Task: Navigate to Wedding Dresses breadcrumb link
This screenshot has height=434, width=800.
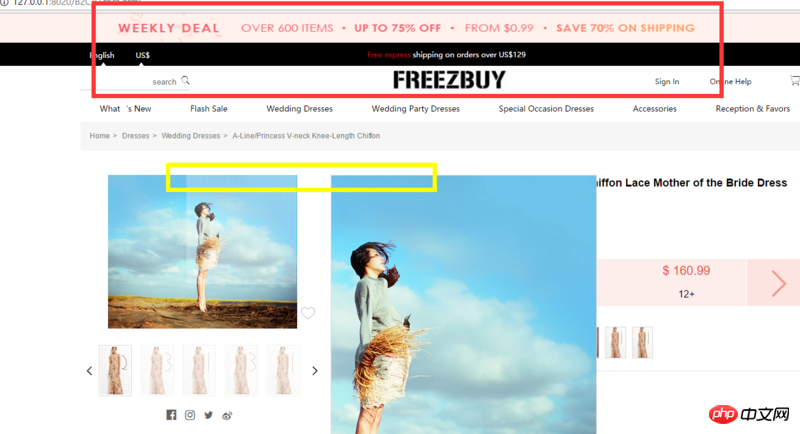Action: point(190,136)
